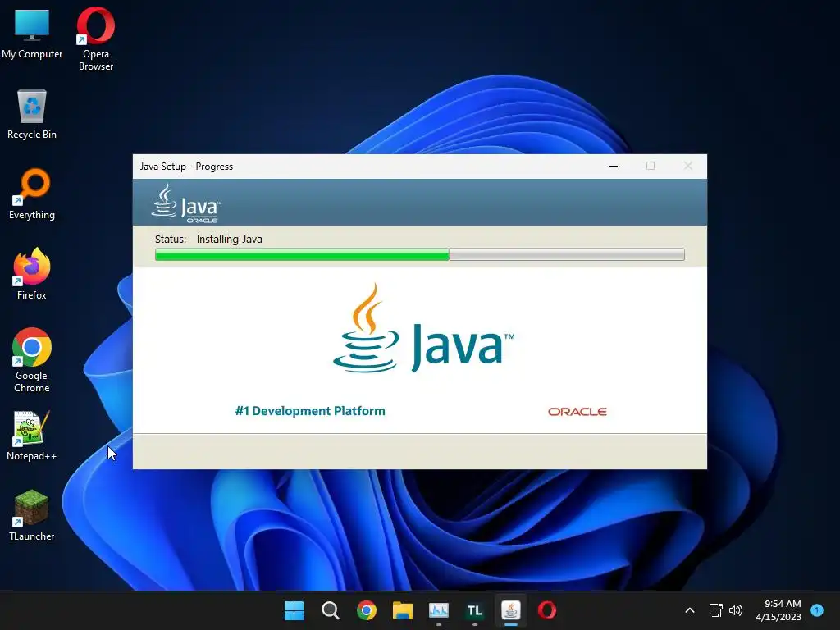This screenshot has height=630, width=840.
Task: Click the "Java Setup - Progress" title
Action: pos(186,167)
